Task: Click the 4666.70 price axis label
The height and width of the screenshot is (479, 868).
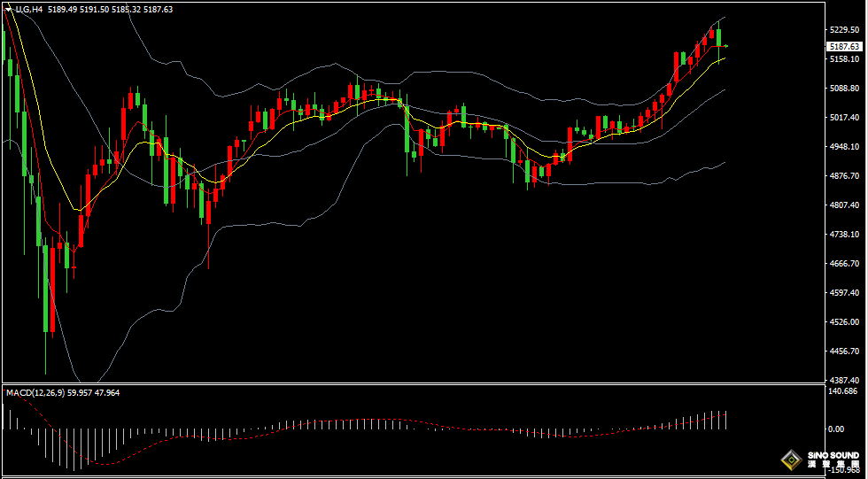Action: pyautogui.click(x=842, y=263)
